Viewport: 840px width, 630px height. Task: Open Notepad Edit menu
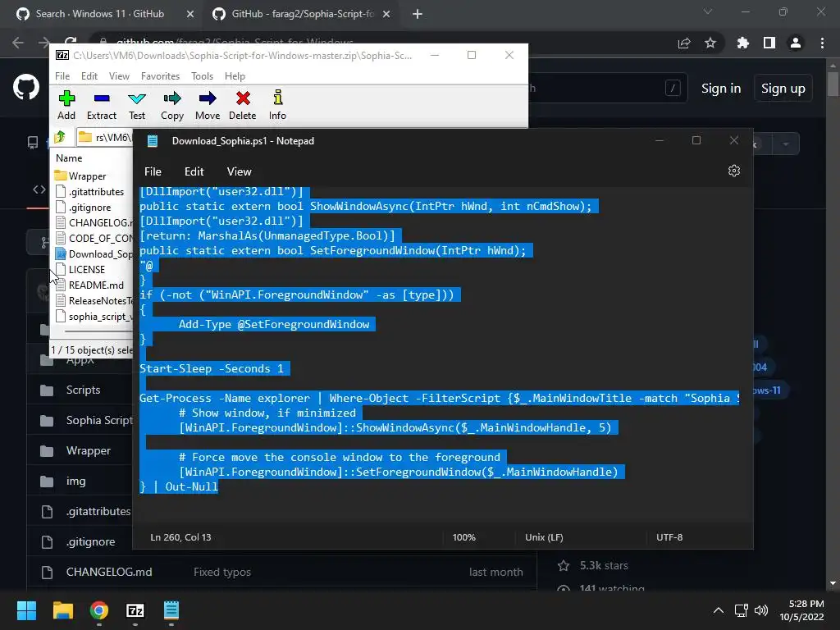[x=194, y=171]
